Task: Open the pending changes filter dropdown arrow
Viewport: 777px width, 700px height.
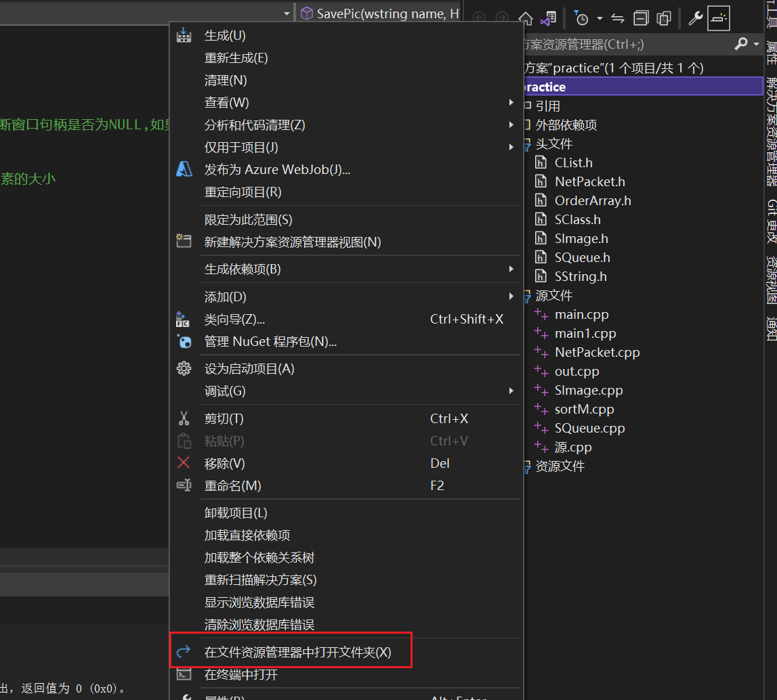Action: pos(600,19)
